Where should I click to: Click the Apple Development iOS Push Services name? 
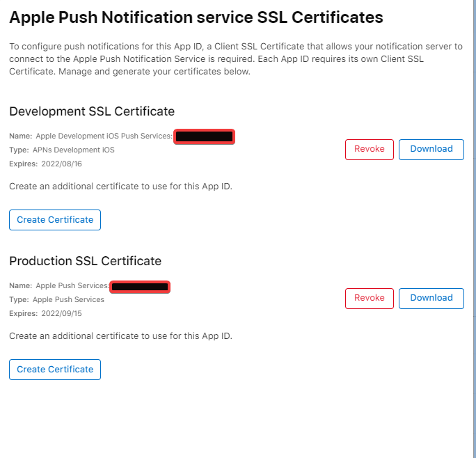[103, 136]
